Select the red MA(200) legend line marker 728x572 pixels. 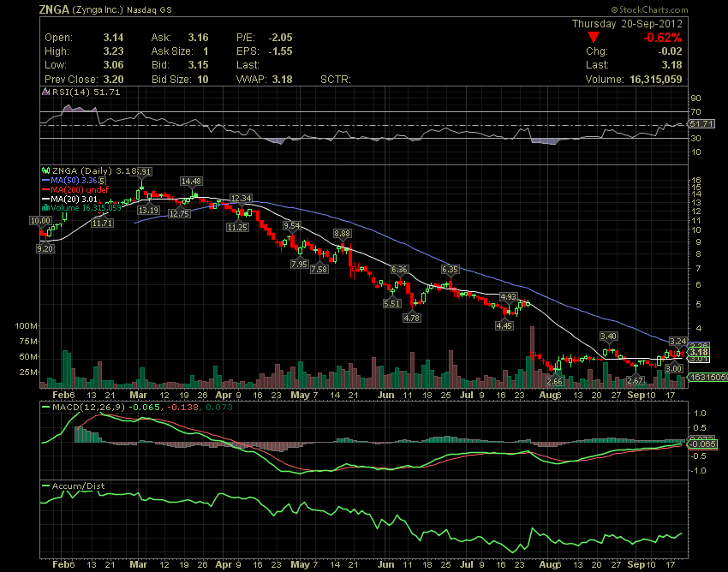point(45,189)
